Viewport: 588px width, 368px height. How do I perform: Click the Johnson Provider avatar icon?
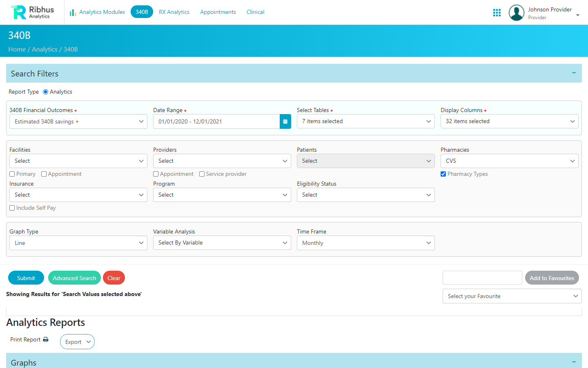[516, 13]
